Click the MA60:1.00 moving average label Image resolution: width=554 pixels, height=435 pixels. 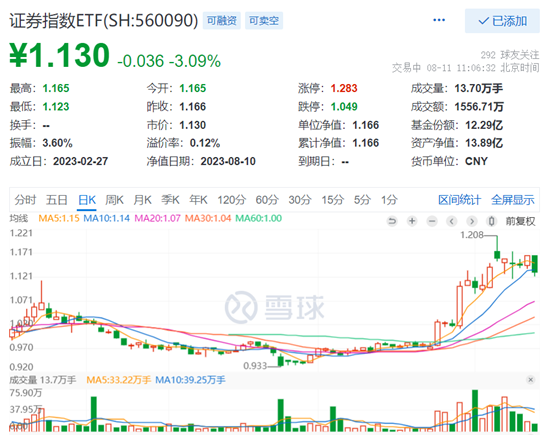[x=259, y=218]
